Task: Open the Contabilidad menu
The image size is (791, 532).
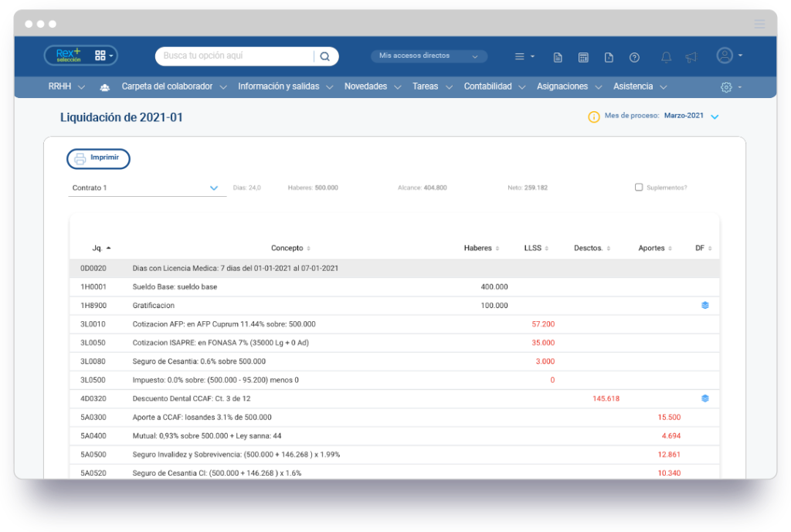Action: pos(489,86)
